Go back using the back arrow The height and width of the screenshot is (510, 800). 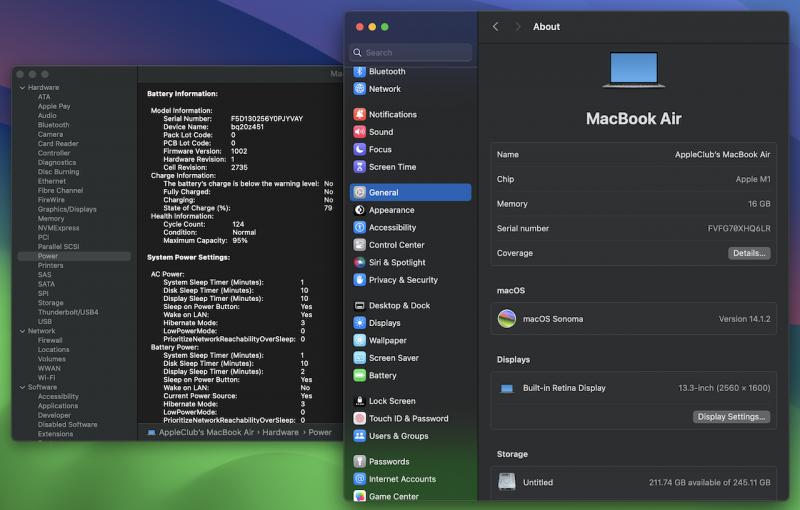click(496, 27)
